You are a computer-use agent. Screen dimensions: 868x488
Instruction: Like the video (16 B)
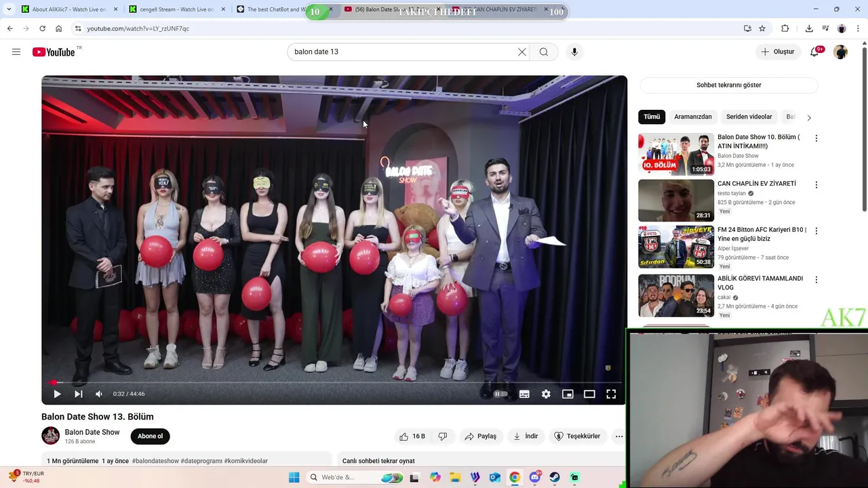pyautogui.click(x=412, y=436)
